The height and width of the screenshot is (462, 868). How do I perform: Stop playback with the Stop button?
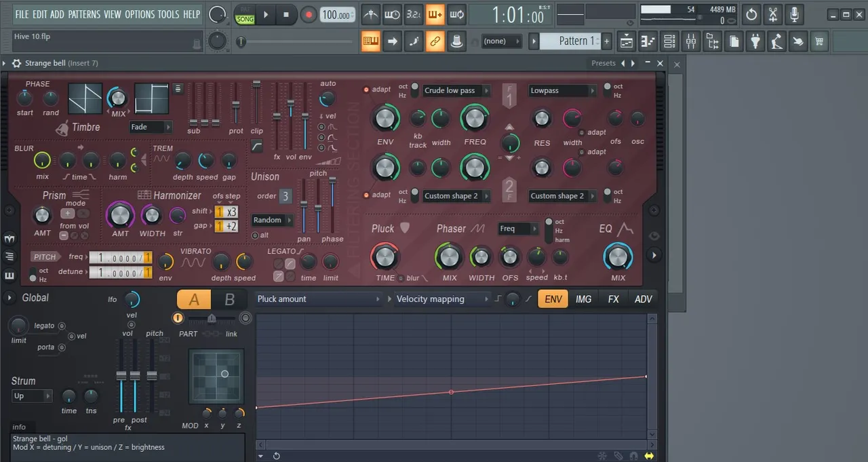(x=286, y=14)
